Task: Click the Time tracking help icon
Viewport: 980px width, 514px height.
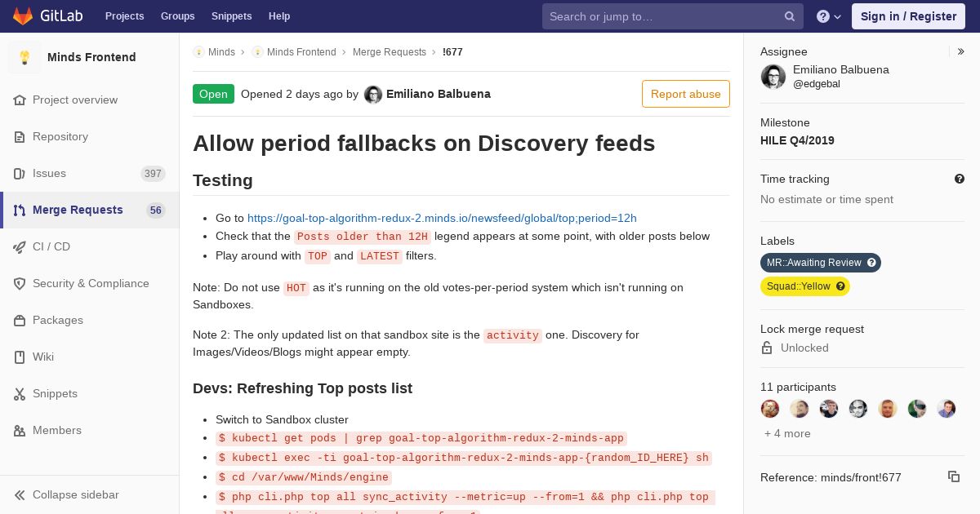Action: [x=960, y=179]
